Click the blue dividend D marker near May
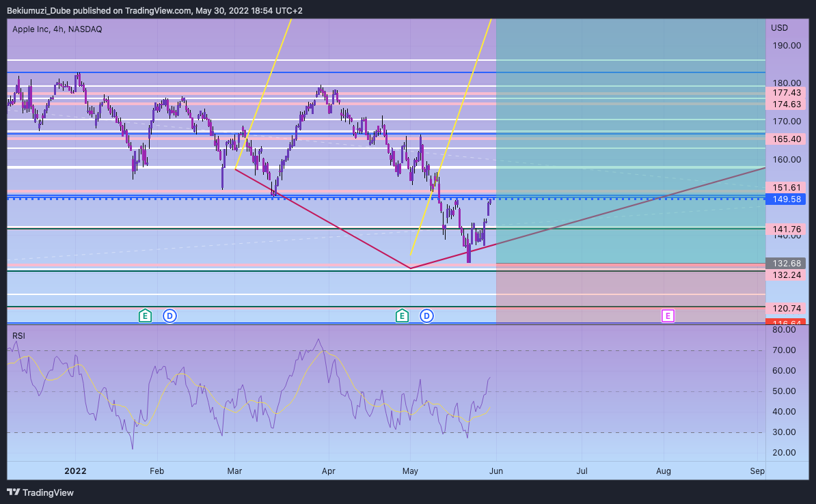816x504 pixels. [426, 316]
